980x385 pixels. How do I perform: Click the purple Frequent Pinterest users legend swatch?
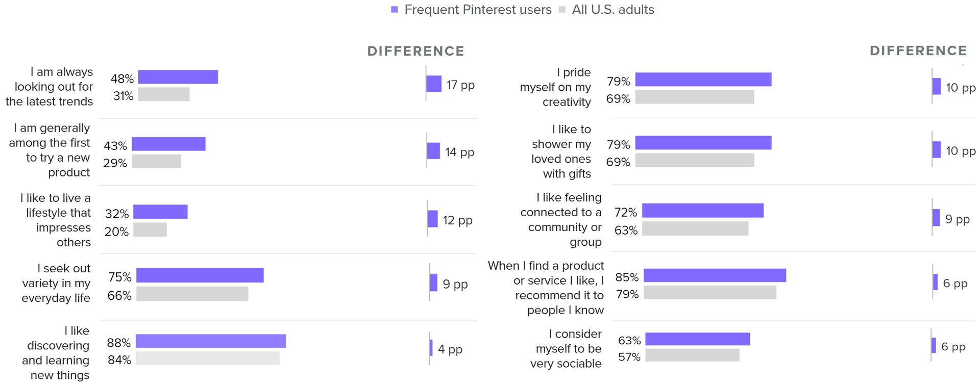click(x=395, y=10)
